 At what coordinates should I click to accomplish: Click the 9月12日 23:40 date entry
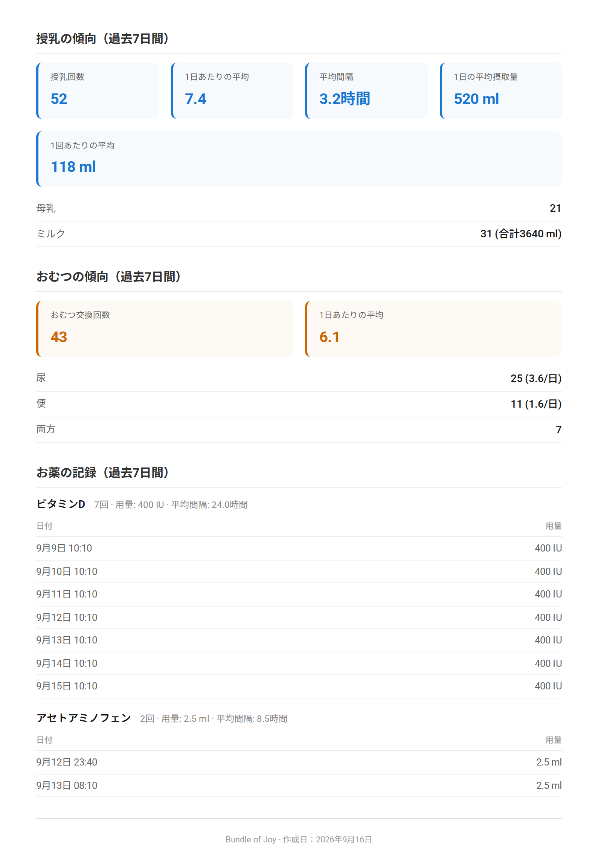pos(67,762)
